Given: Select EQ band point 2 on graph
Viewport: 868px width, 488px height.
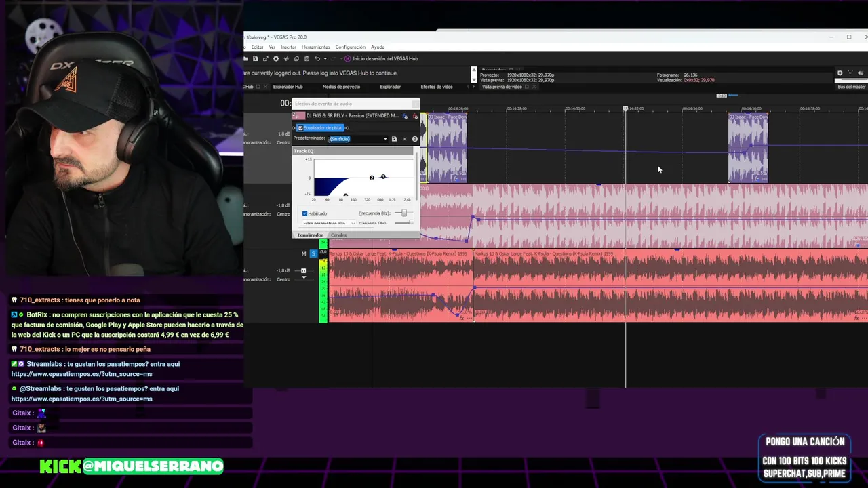Looking at the screenshot, I should pyautogui.click(x=372, y=178).
